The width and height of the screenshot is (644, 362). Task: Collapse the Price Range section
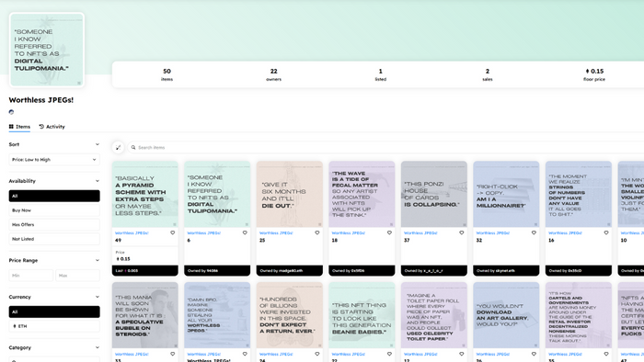coord(98,260)
